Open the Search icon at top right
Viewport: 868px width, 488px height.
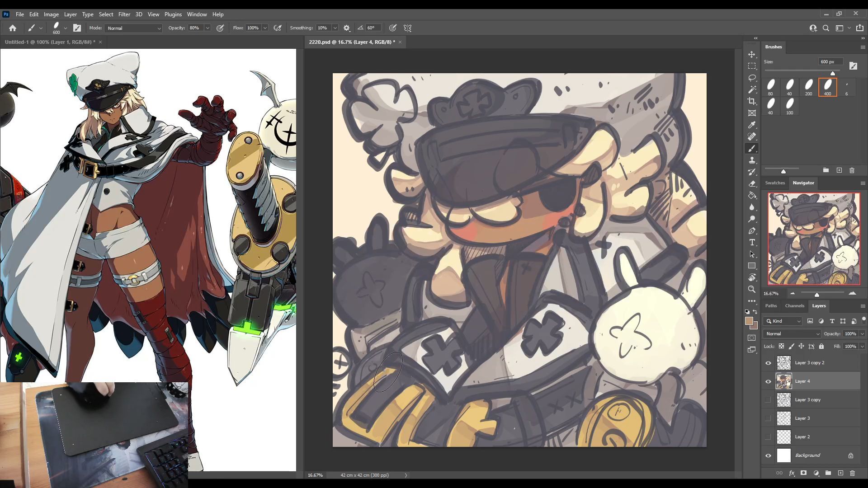click(x=826, y=28)
